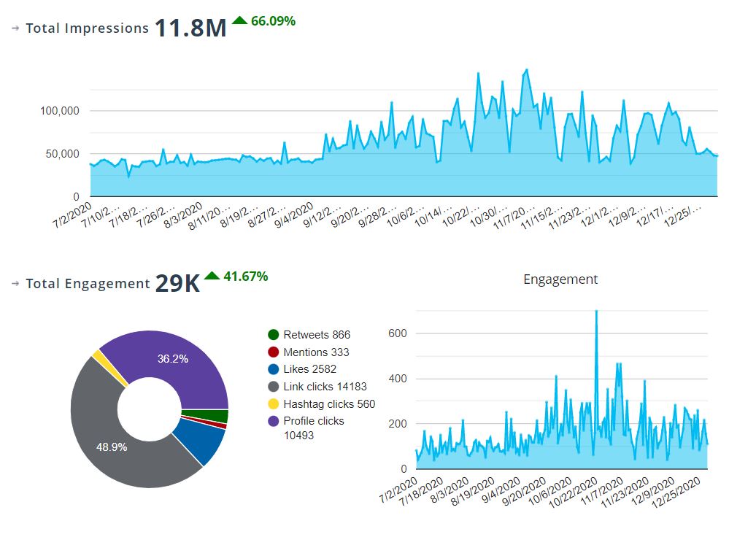Screen dimensions: 756x537
Task: Click the green Retweets legend dot
Action: tap(273, 334)
